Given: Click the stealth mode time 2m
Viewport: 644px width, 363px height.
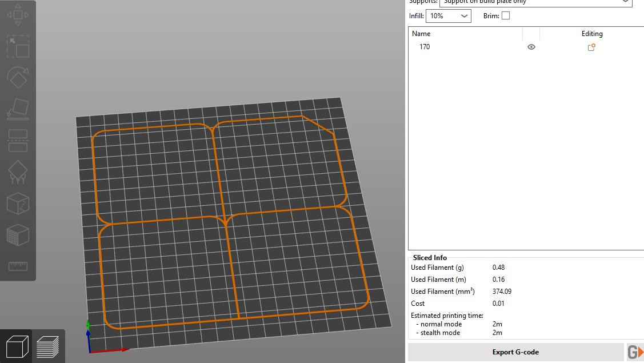Looking at the screenshot, I should (x=497, y=333).
